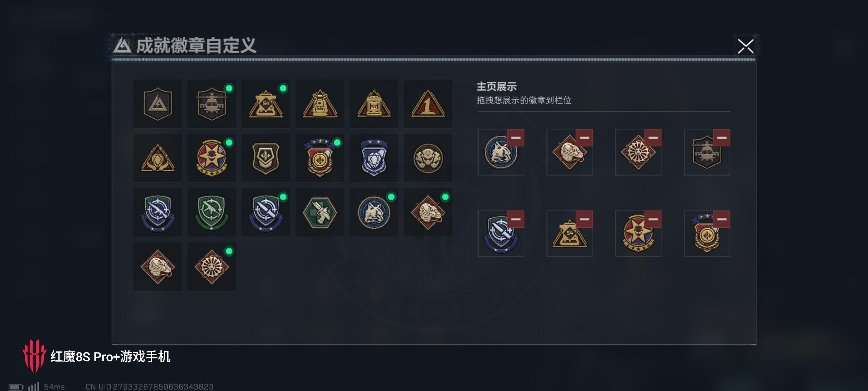Remove the displayed star emblem badge via minus

click(x=653, y=219)
